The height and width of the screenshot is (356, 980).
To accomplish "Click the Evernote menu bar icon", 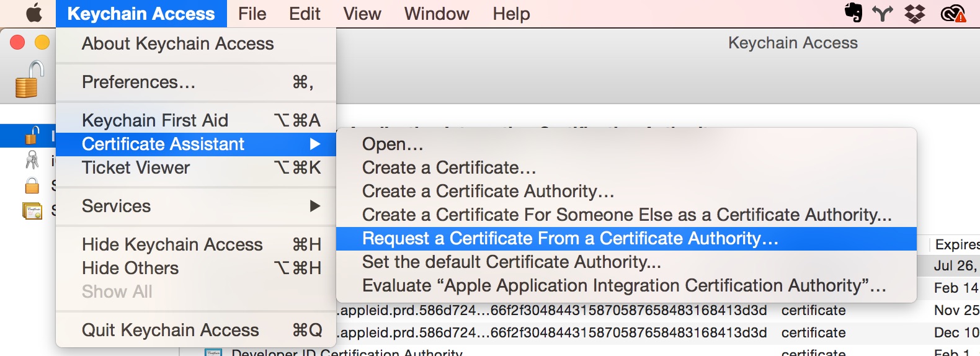I will tap(854, 13).
